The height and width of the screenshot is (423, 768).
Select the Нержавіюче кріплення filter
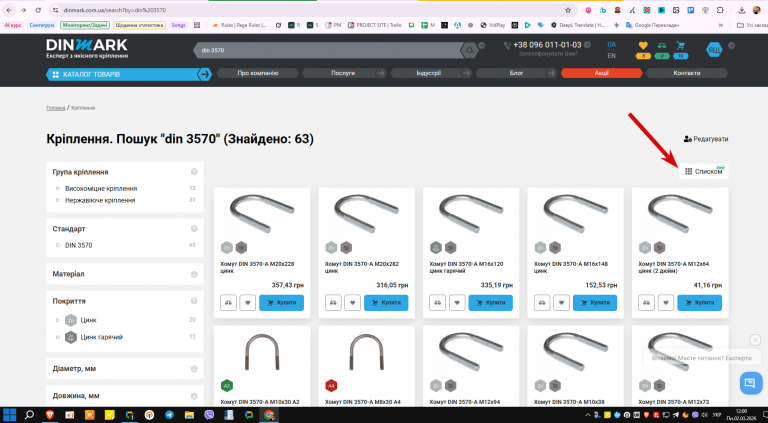(100, 200)
